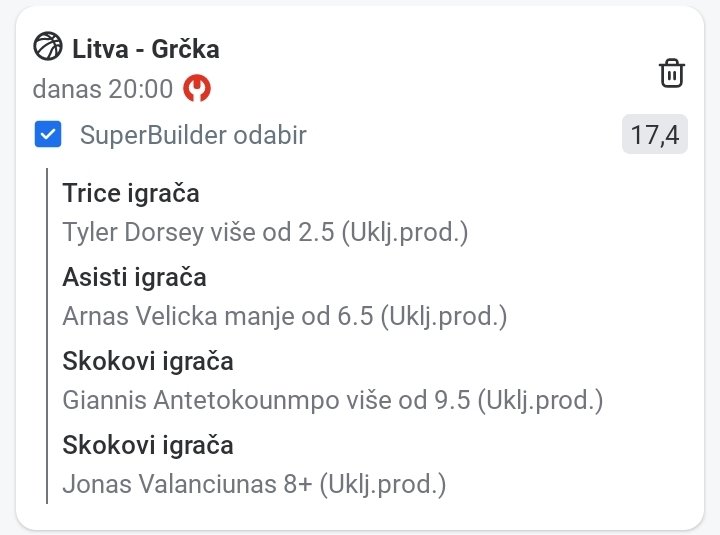Click the Uklj.prod. note on Valanciunas's line
Screen dimensions: 720x535
(x=382, y=485)
